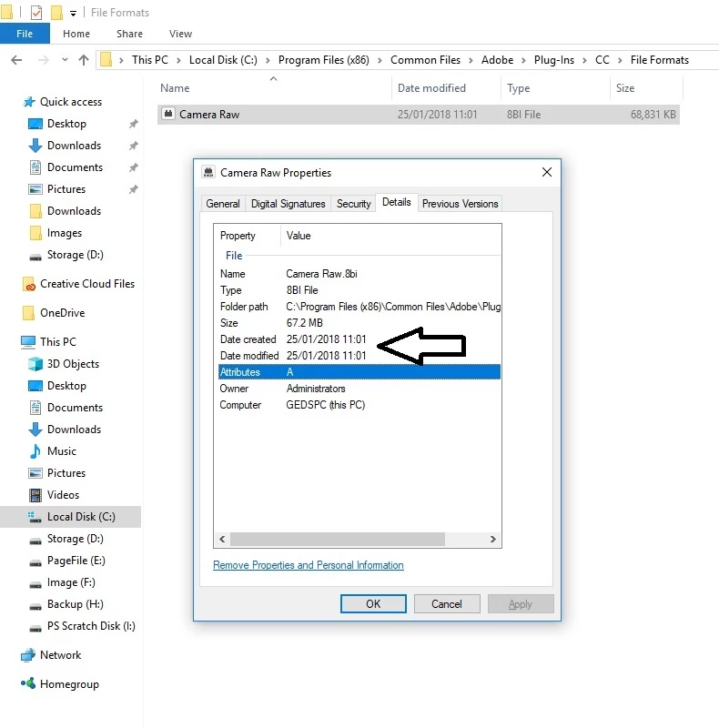Image resolution: width=719 pixels, height=728 pixels.
Task: Click This PC in the address breadcrumb
Action: tap(149, 60)
